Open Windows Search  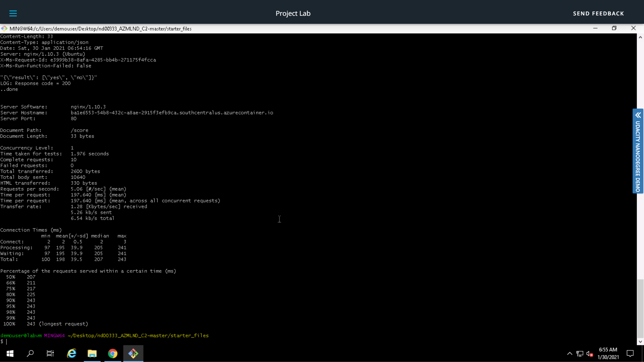30,354
